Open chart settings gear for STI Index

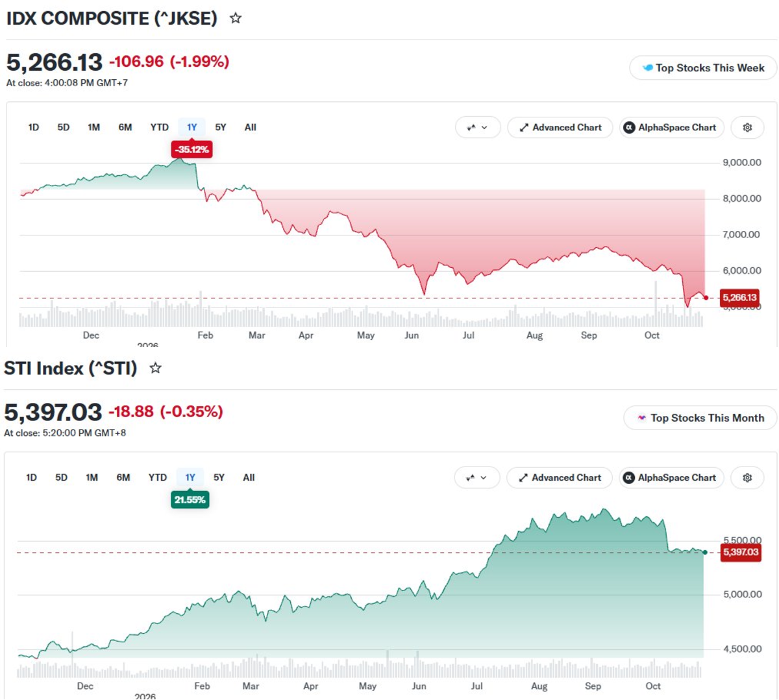click(747, 477)
